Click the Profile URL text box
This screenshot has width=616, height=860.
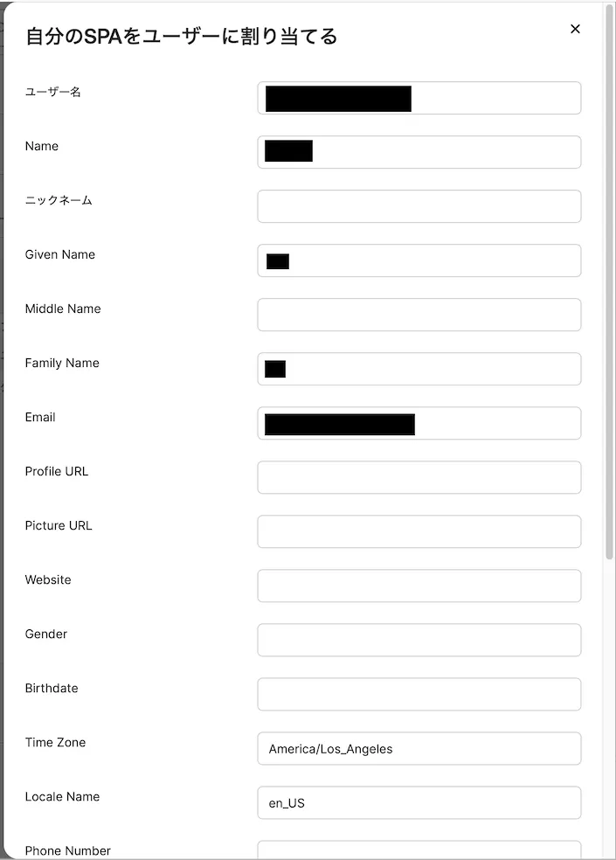(419, 477)
